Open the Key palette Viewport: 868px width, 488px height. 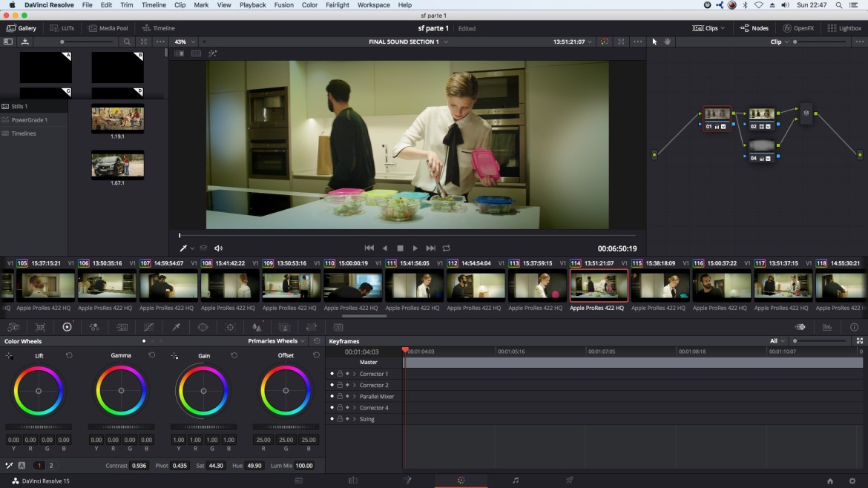pos(284,327)
